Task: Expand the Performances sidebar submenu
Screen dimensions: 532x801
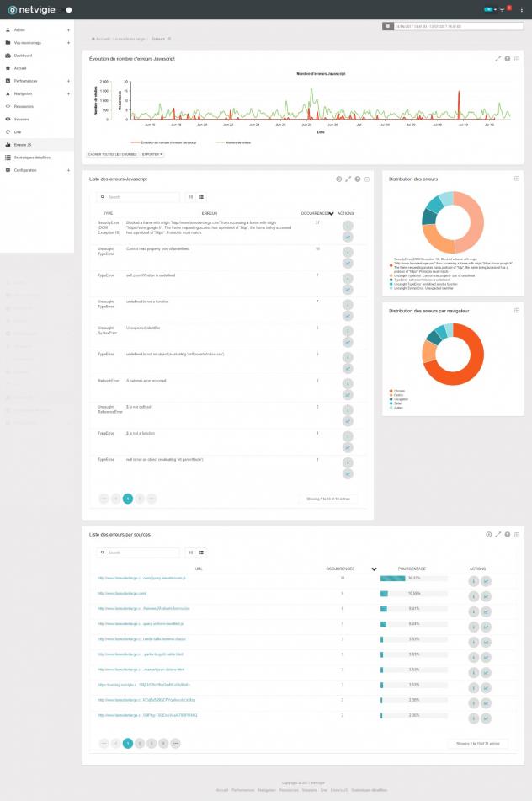Action: point(68,81)
